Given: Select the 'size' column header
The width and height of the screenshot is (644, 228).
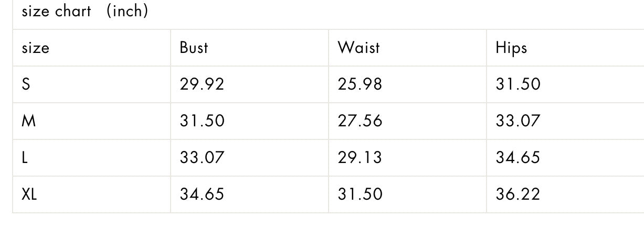Looking at the screenshot, I should (x=35, y=48).
